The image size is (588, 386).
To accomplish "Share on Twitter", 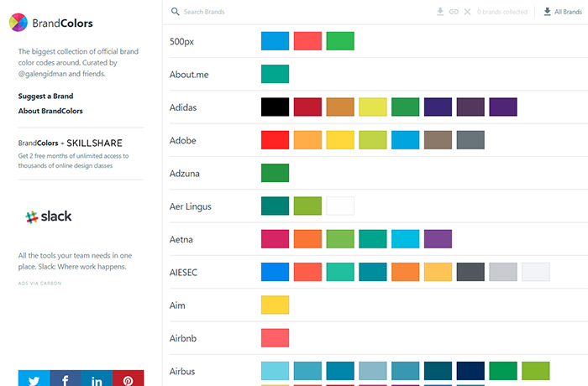I will (x=34, y=378).
